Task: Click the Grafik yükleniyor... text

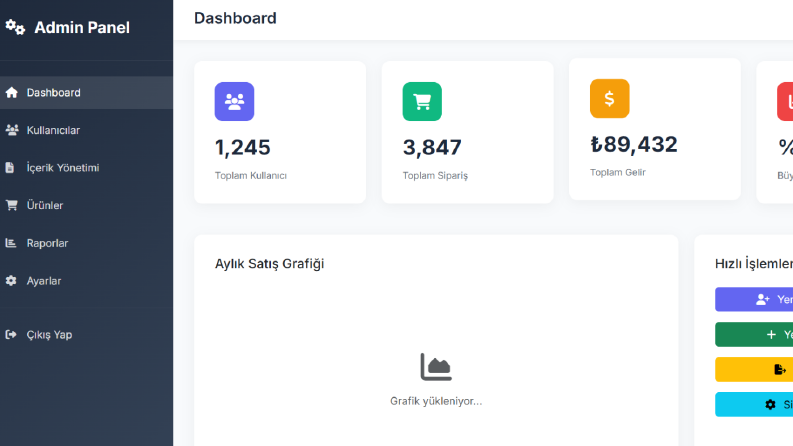Action: [x=436, y=401]
